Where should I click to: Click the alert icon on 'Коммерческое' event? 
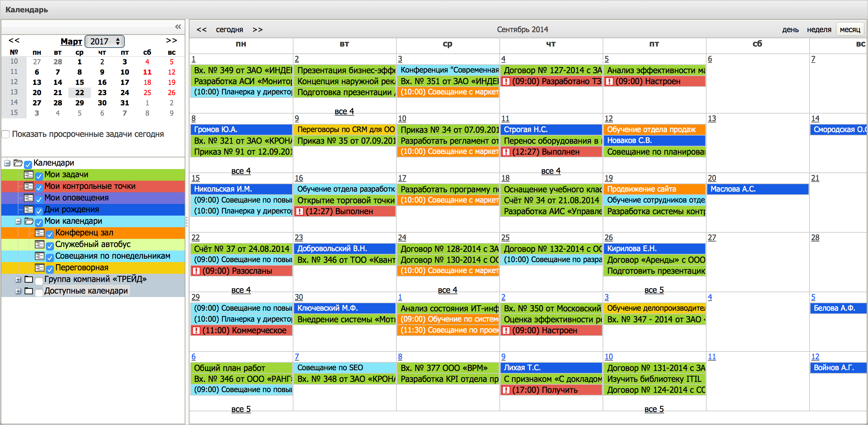196,331
